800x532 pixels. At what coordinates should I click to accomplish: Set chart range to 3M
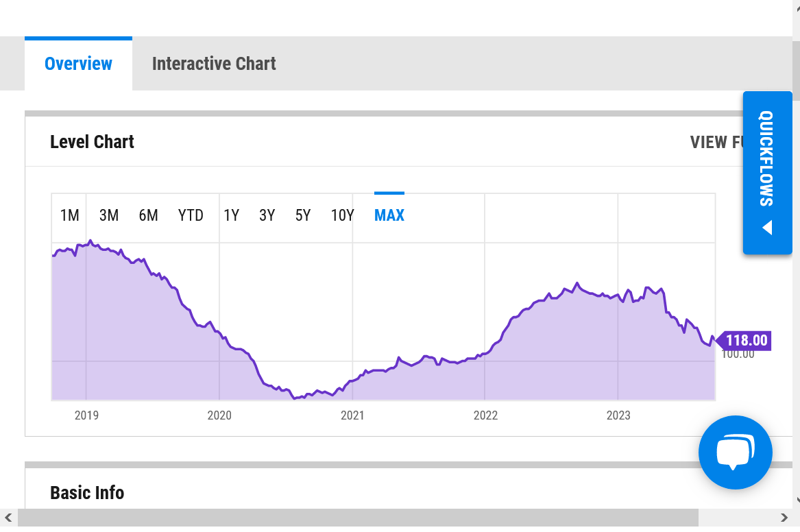click(109, 215)
